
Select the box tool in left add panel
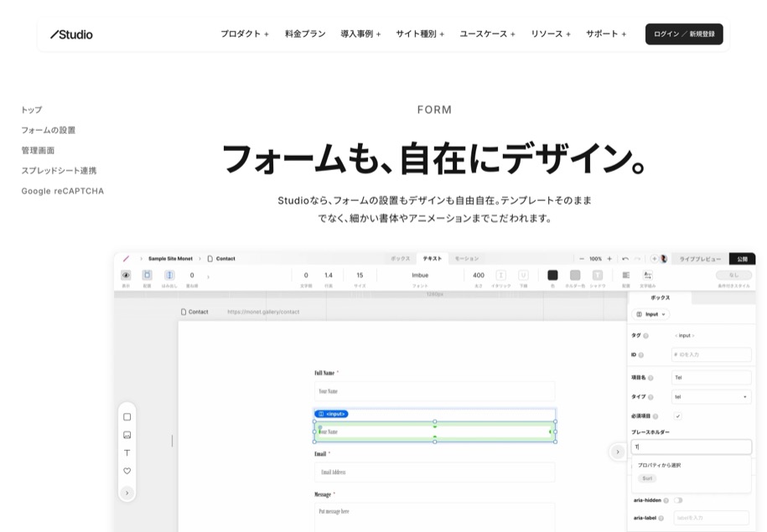(x=127, y=417)
